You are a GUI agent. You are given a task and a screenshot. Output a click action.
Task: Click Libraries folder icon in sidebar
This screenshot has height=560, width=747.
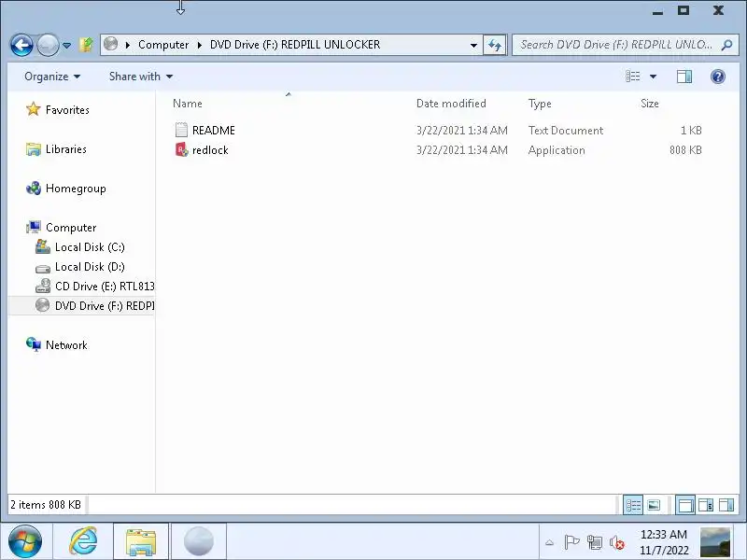tap(34, 149)
